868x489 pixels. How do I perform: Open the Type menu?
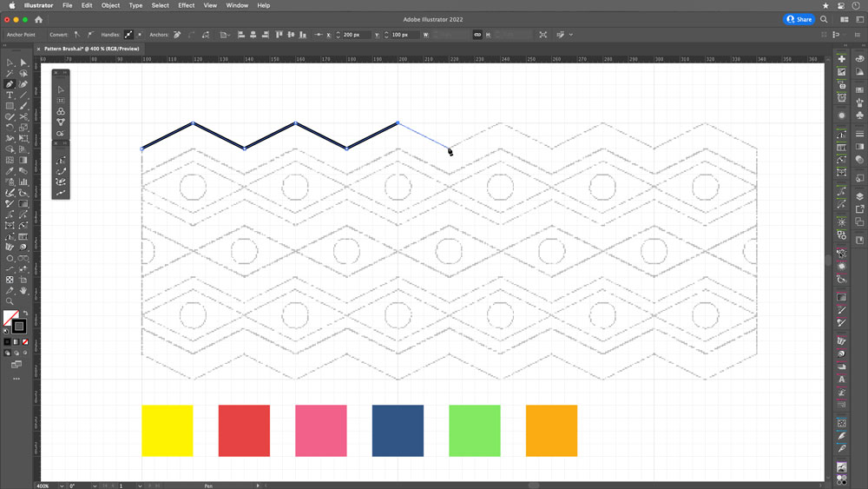pos(135,5)
